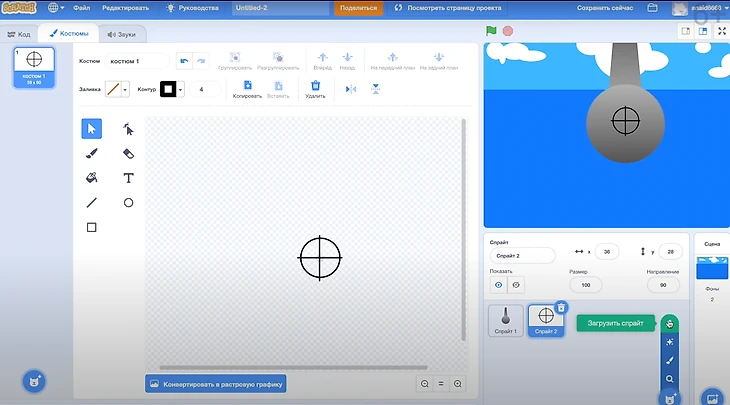The image size is (730, 405).
Task: Switch to the small stage layout
Action: coord(686,31)
